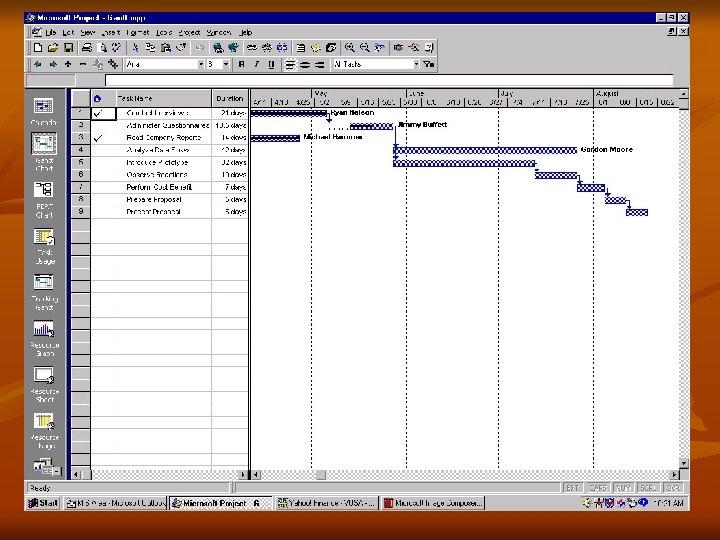
Task: Launch the GanttChartWizard
Action: [414, 48]
